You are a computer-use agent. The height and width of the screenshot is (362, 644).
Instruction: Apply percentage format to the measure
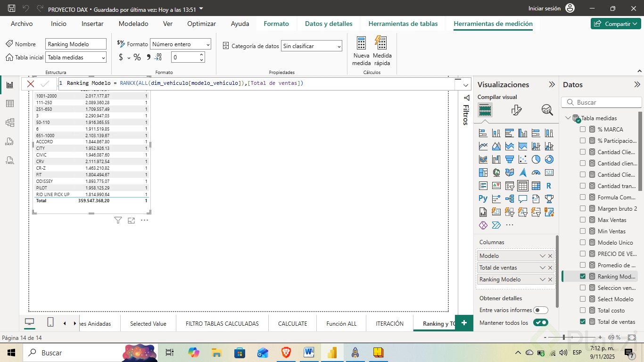(x=137, y=58)
